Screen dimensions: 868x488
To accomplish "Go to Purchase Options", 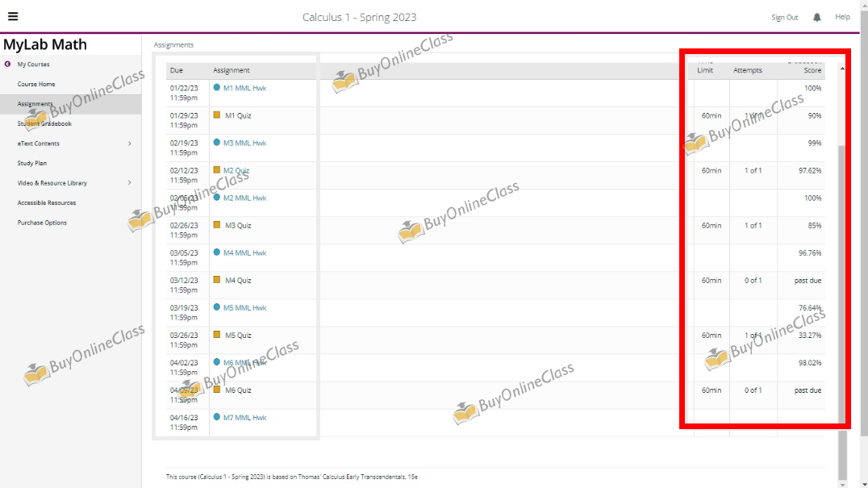I will pyautogui.click(x=42, y=223).
